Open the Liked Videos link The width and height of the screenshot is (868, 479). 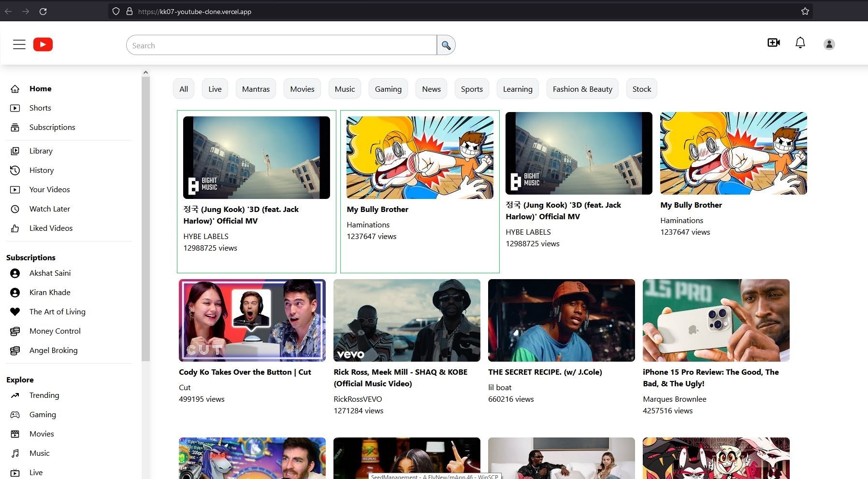pyautogui.click(x=51, y=228)
